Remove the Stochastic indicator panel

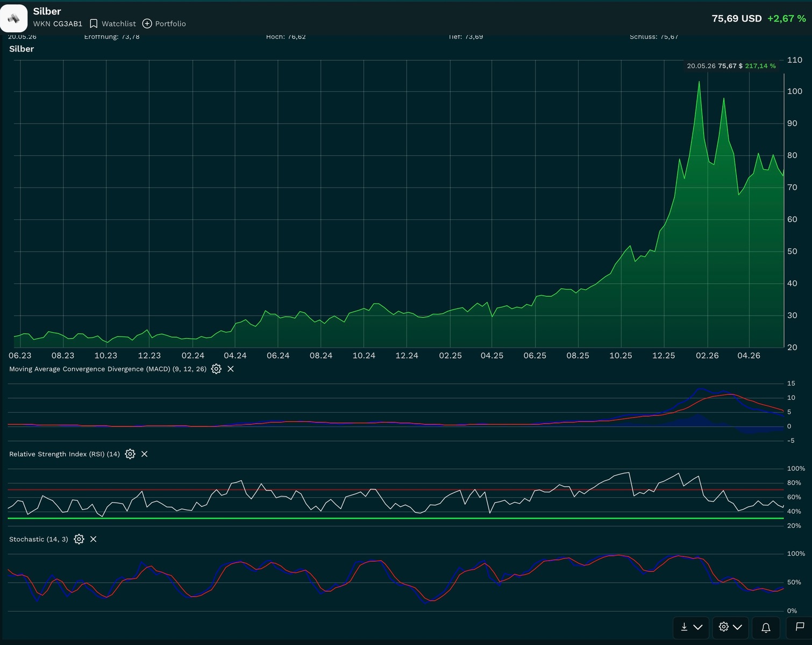[93, 539]
